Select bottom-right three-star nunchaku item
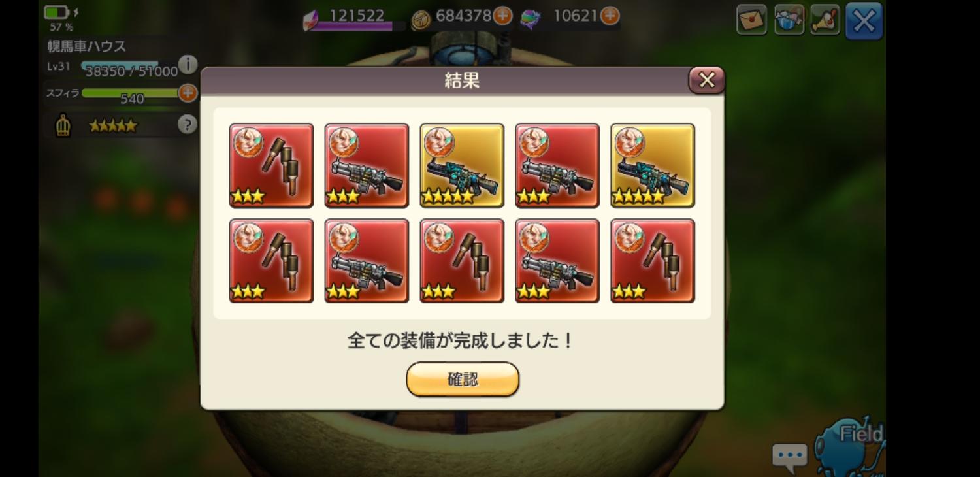The image size is (980, 477). coord(653,261)
